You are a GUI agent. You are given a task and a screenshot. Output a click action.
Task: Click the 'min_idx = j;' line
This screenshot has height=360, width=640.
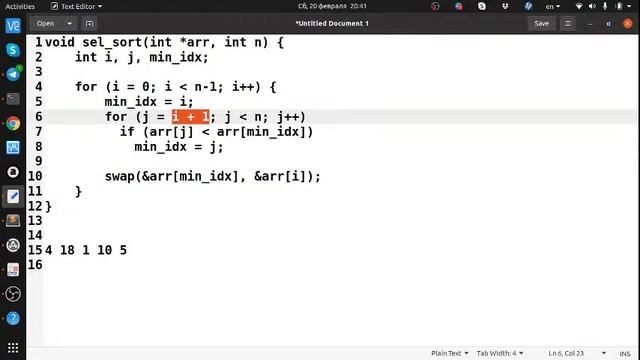pos(179,147)
